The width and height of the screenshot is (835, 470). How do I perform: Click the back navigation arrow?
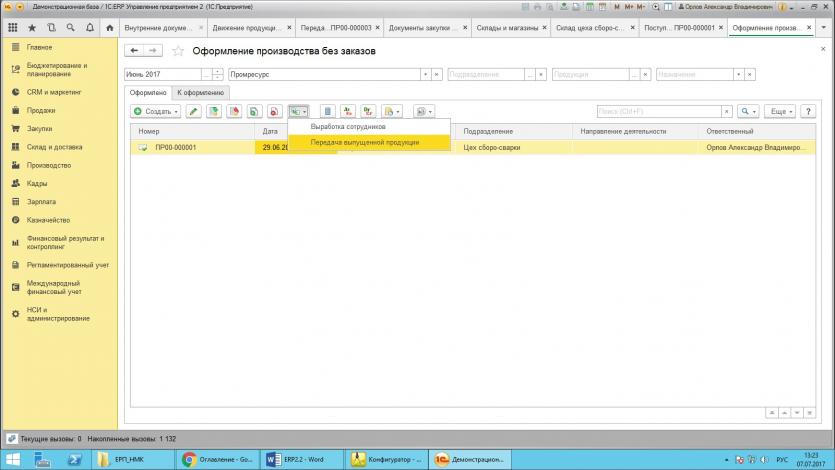(x=133, y=50)
